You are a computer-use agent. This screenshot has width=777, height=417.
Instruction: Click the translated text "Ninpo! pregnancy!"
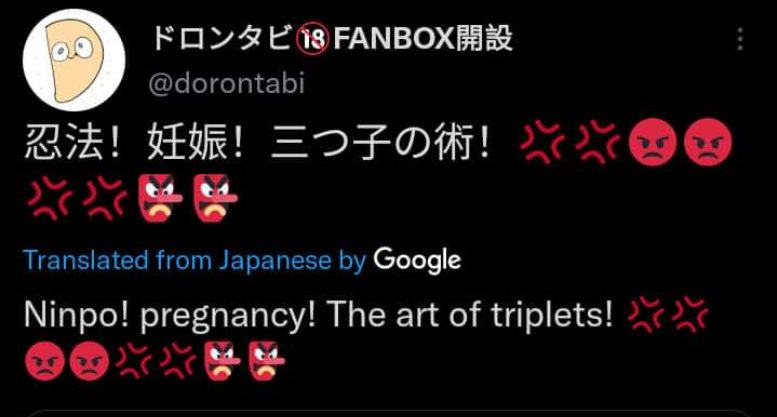169,315
